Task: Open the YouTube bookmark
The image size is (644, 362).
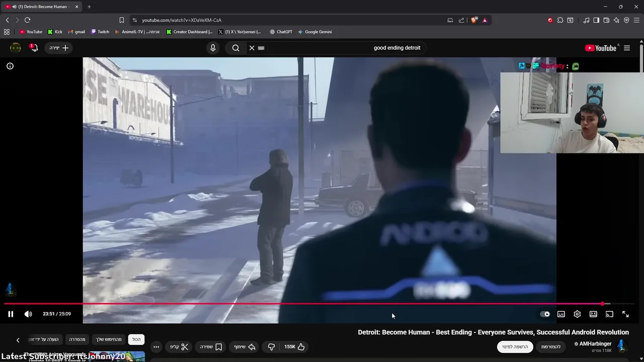Action: (31, 32)
